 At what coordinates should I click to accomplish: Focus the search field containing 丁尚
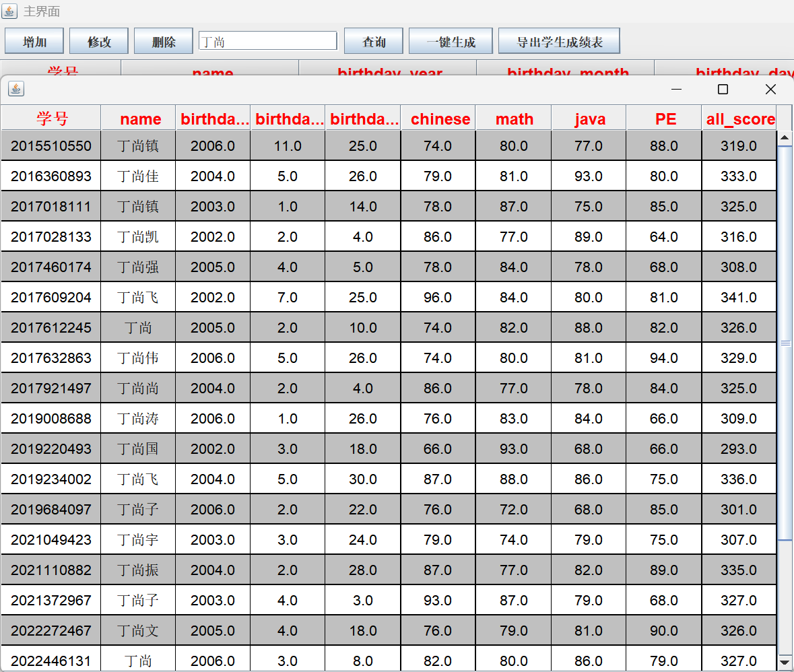(268, 41)
